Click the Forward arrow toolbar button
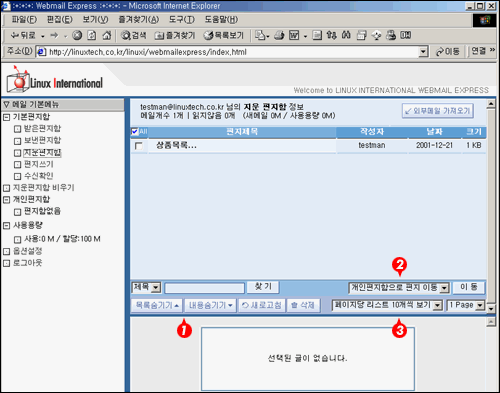 [x=54, y=35]
